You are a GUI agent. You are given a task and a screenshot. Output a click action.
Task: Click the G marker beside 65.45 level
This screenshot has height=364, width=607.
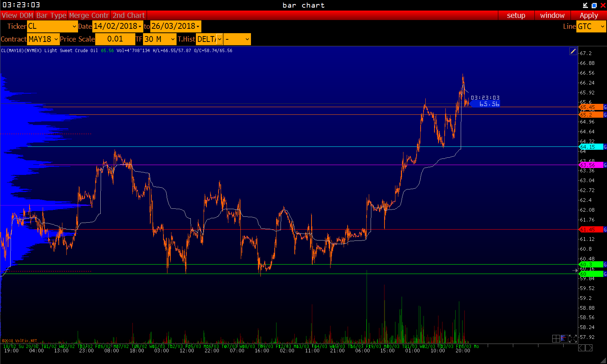(605, 107)
